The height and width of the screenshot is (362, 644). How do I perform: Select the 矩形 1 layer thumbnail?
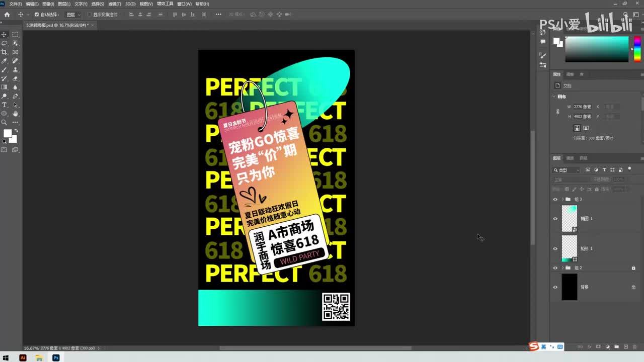569,248
